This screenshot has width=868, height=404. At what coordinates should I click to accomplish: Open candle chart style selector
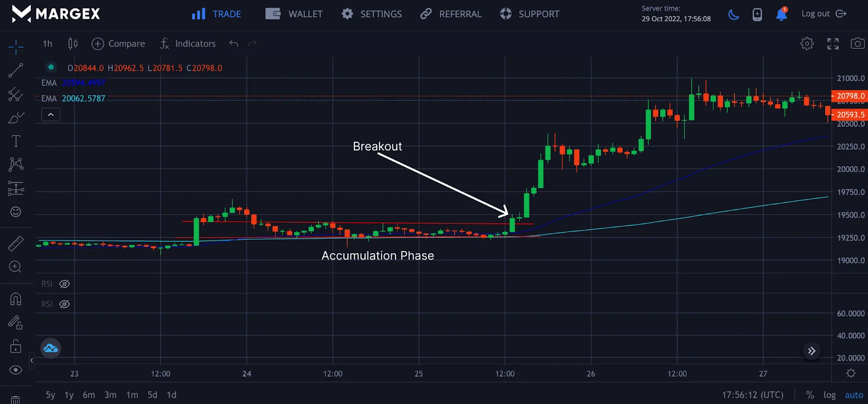coord(73,43)
